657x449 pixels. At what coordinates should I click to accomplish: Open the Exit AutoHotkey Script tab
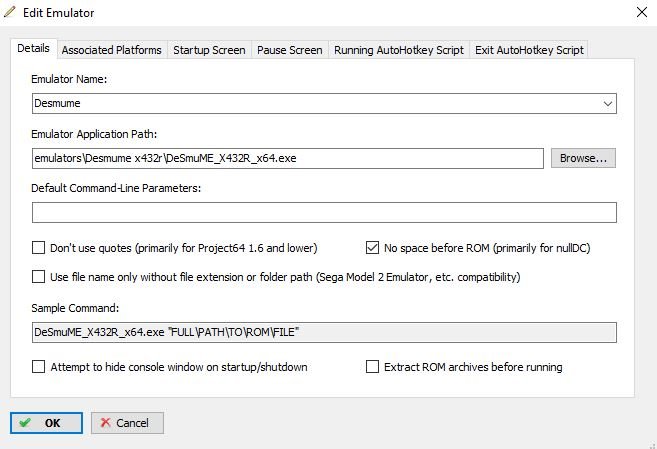tap(529, 50)
